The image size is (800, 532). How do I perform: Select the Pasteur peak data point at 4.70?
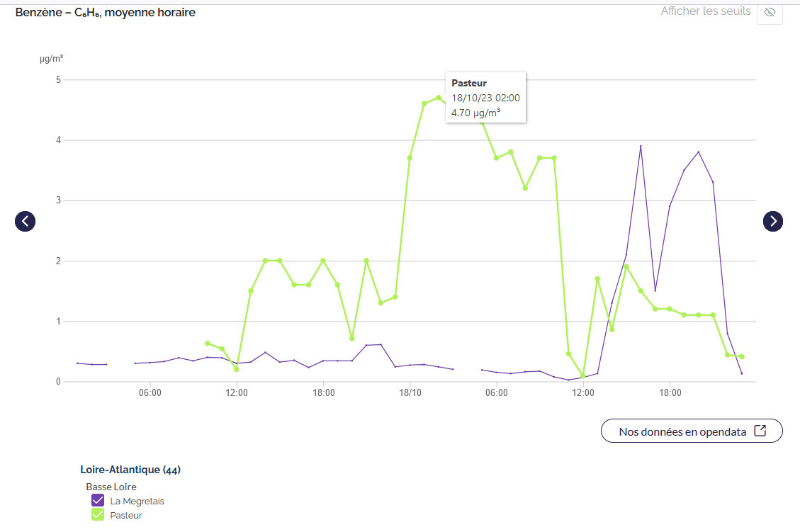pyautogui.click(x=439, y=98)
